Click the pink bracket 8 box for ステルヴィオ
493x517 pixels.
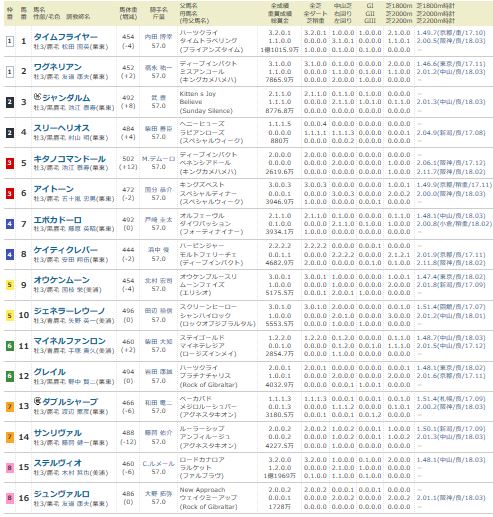[10, 467]
